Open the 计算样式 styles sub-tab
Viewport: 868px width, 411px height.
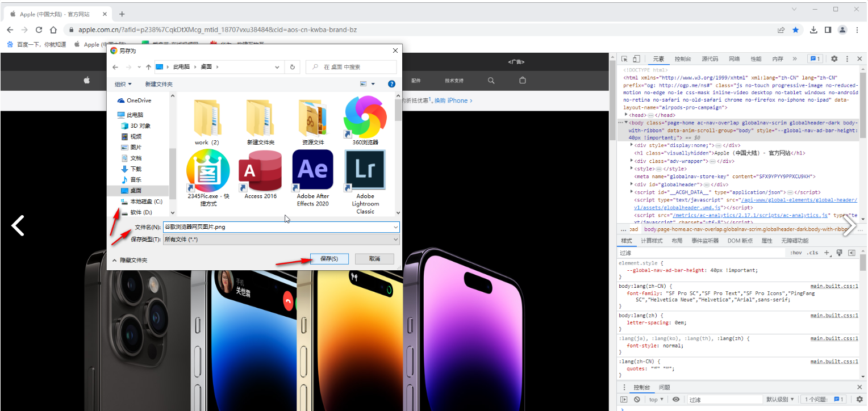(x=652, y=241)
